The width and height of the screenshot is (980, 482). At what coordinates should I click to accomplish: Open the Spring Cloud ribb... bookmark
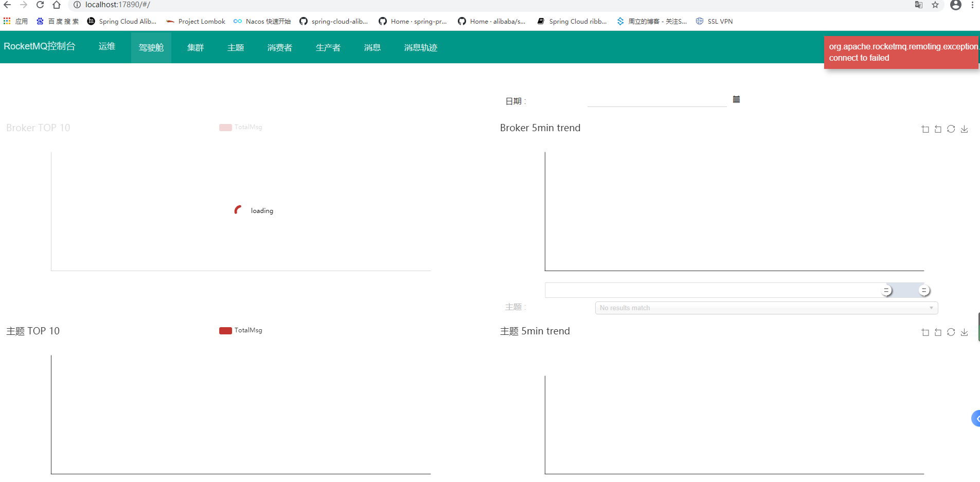click(x=572, y=21)
